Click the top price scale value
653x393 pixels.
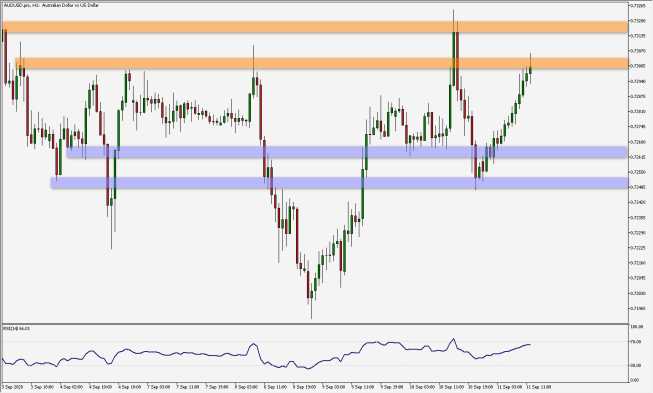(638, 5)
